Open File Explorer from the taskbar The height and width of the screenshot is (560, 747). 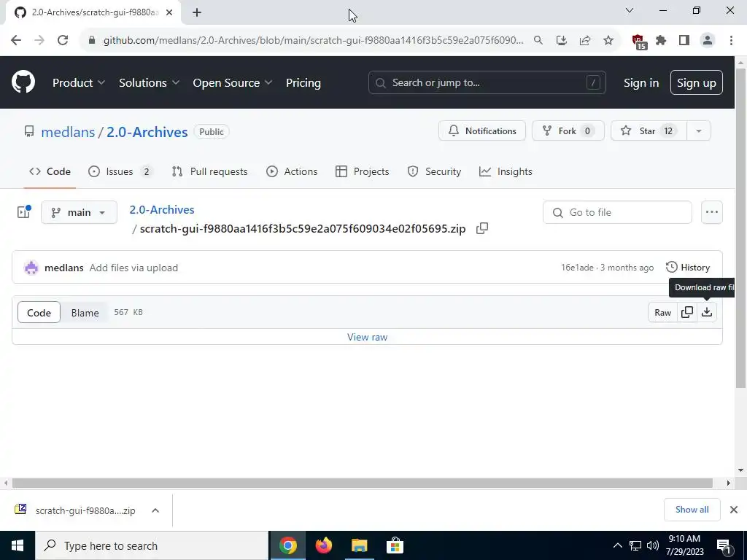point(360,545)
